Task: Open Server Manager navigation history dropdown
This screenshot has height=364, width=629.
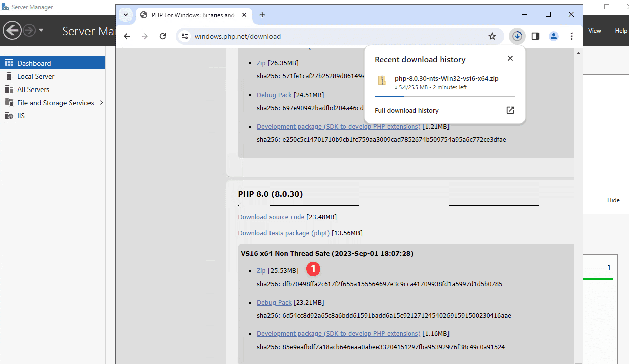Action: (41, 31)
